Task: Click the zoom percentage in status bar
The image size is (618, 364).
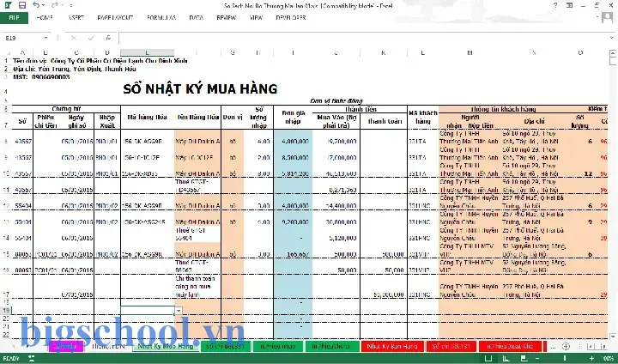Action: [x=608, y=358]
